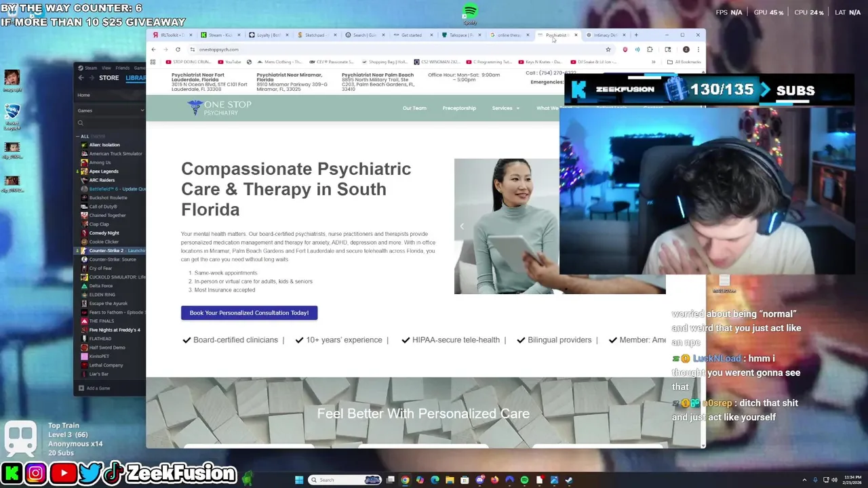Show more bookmarks with the chevron

pos(653,62)
